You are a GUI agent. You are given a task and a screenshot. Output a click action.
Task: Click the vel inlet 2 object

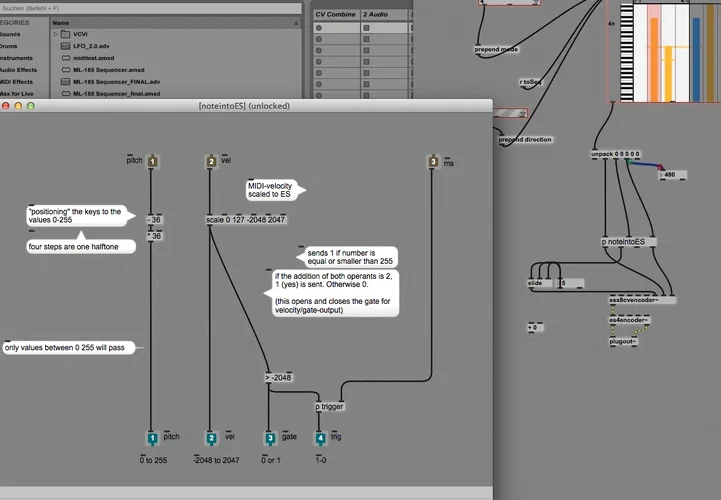point(211,160)
